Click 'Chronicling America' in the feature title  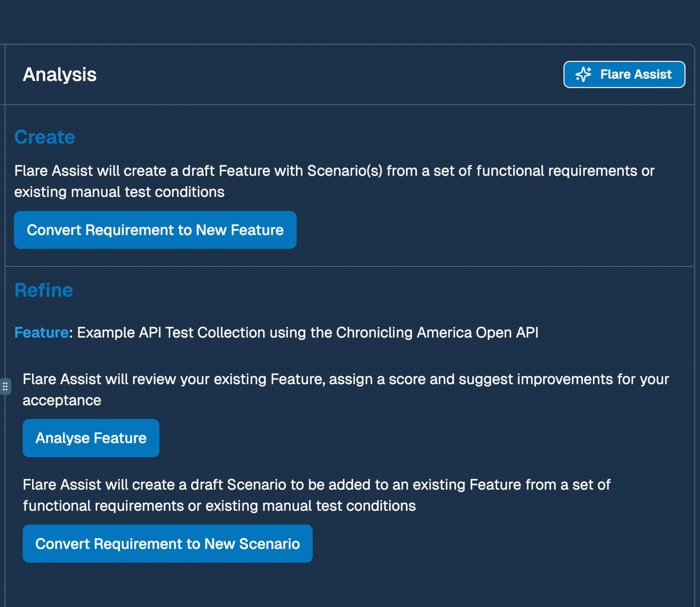coord(403,332)
